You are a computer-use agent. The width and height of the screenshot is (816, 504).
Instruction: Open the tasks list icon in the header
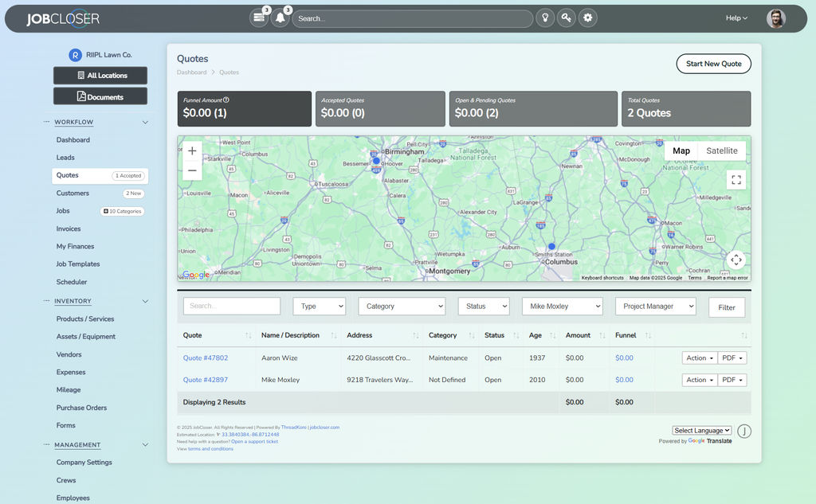[258, 18]
